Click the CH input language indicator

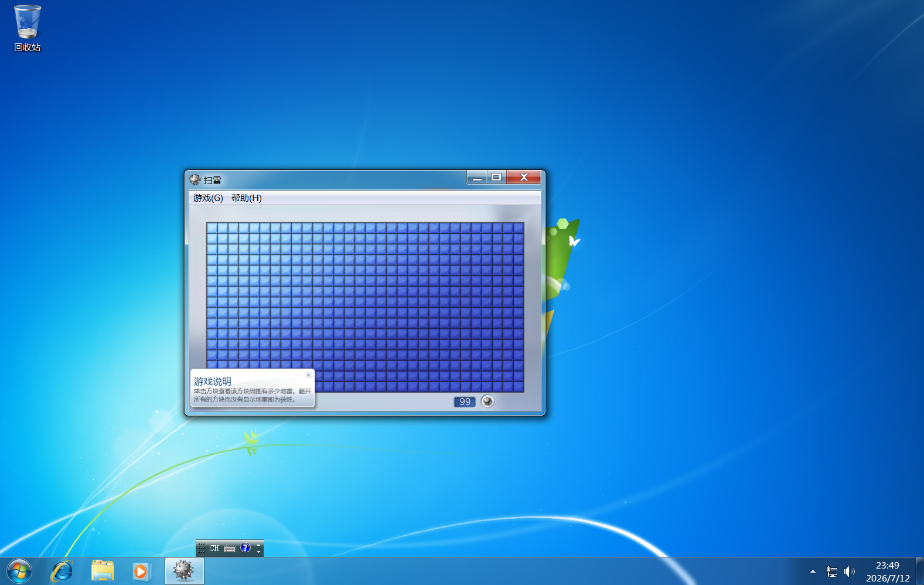click(214, 549)
